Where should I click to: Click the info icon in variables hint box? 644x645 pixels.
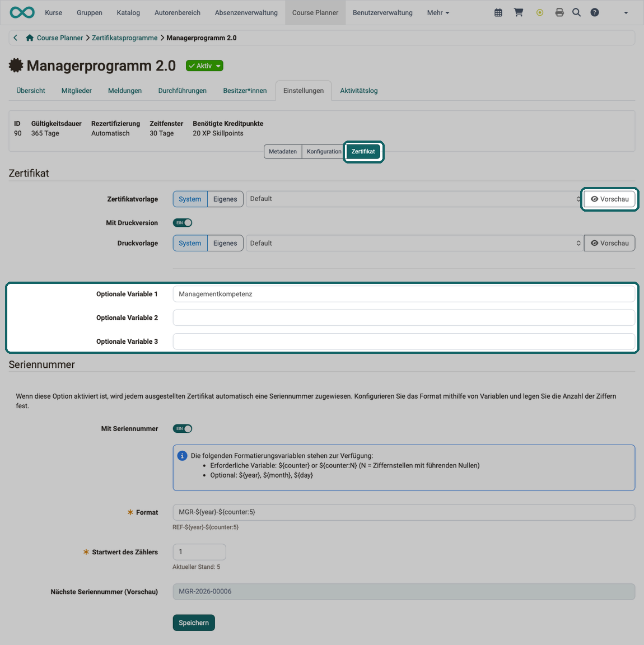click(182, 455)
